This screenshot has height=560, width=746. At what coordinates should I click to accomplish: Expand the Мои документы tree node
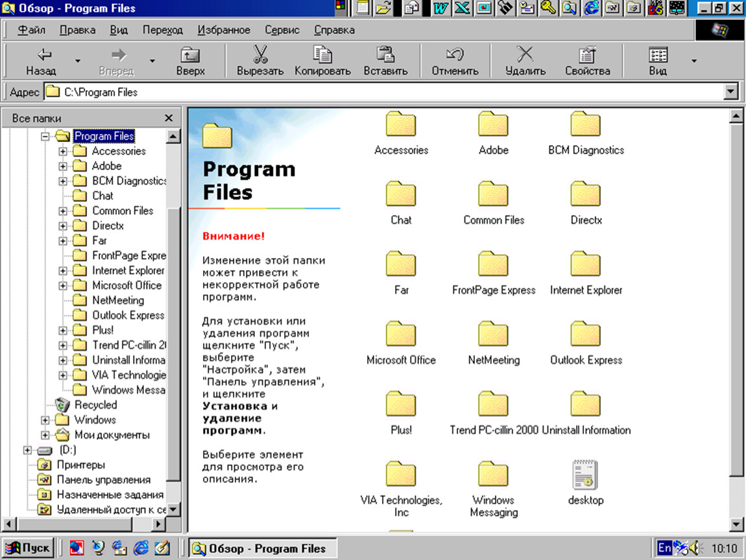click(x=45, y=435)
